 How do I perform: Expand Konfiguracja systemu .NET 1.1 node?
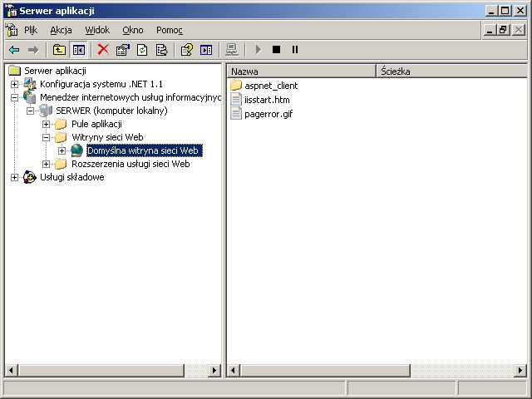[15, 84]
